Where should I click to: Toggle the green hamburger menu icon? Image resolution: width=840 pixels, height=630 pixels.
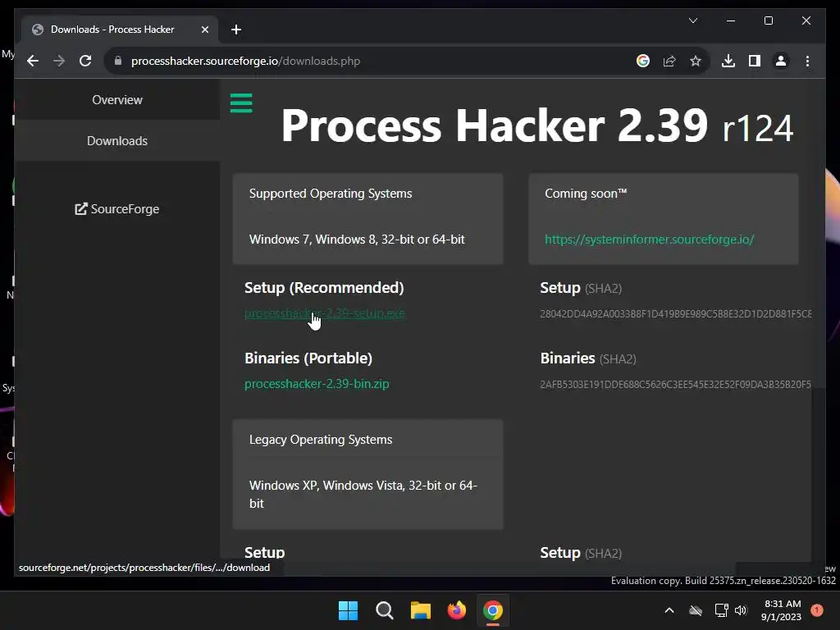[241, 103]
